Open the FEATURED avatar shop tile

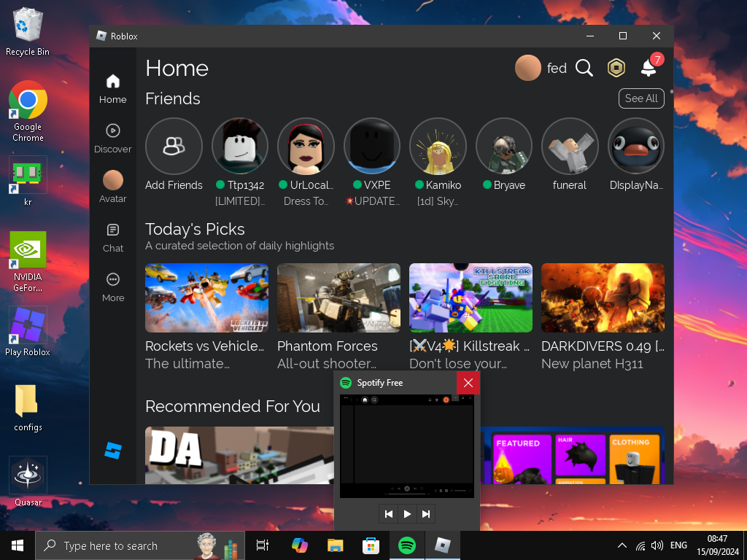(522, 459)
